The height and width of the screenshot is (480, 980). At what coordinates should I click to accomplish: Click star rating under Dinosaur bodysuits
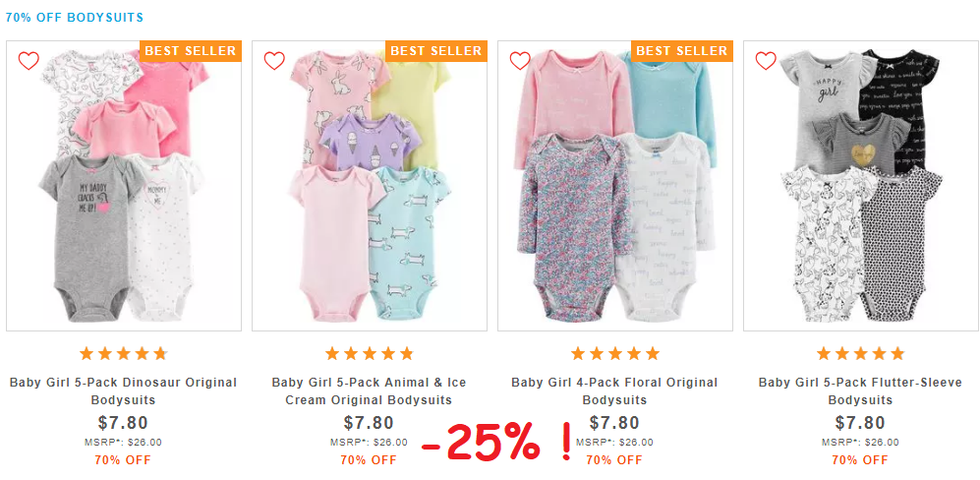123,353
